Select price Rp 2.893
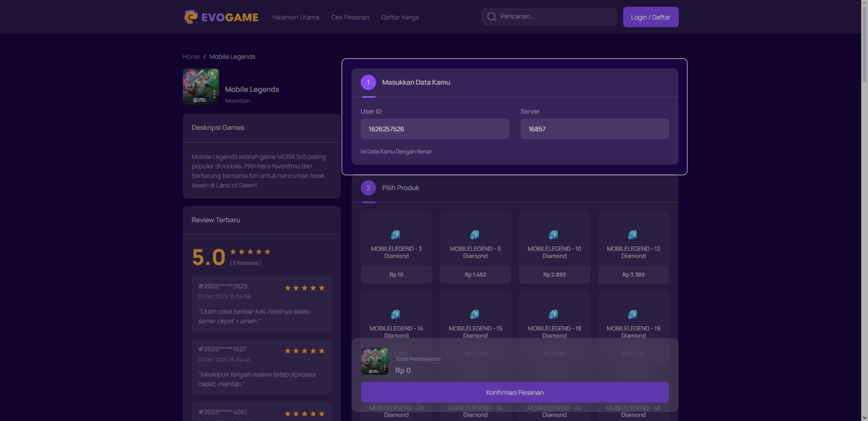This screenshot has height=421, width=868. [x=554, y=275]
